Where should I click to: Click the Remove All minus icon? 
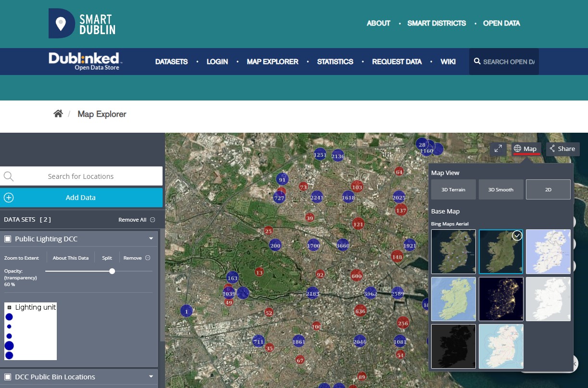[x=153, y=220]
